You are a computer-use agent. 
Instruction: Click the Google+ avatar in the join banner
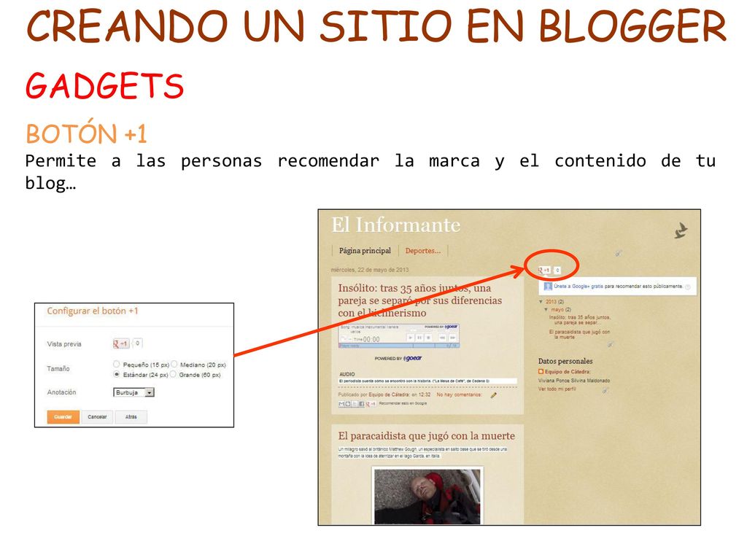click(548, 286)
